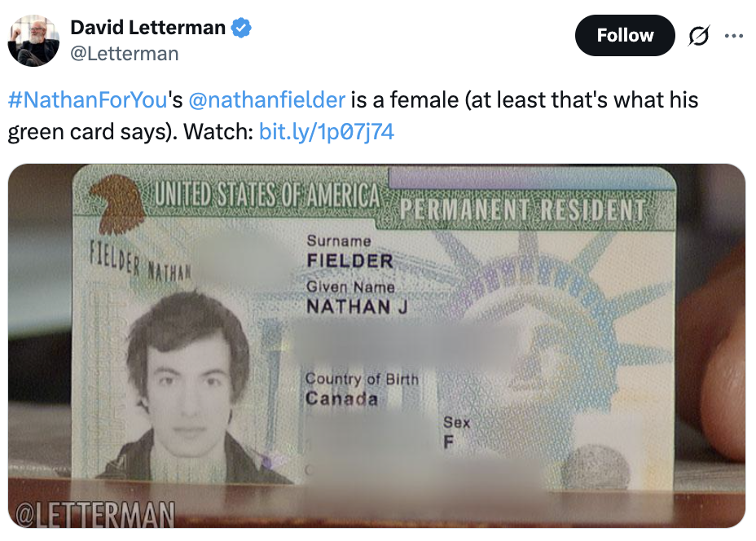Follow the bit.ly/1p07j74 link
Screen dimensions: 756x541
point(327,132)
